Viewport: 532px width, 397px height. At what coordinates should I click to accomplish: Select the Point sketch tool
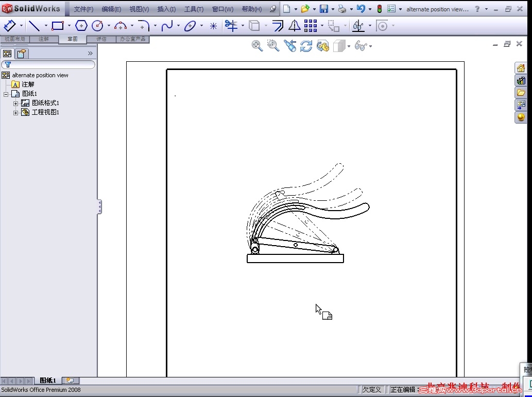pos(213,26)
